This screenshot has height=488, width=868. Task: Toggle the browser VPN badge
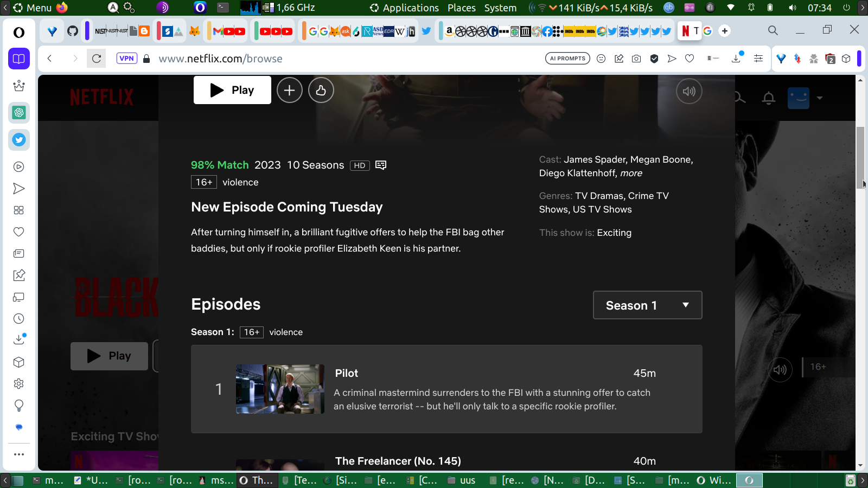coord(127,59)
